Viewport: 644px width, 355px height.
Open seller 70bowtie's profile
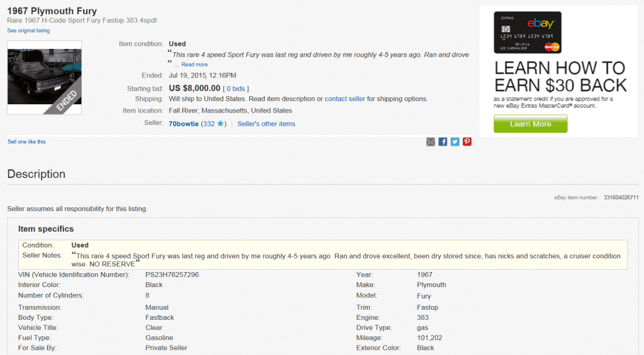click(x=184, y=124)
